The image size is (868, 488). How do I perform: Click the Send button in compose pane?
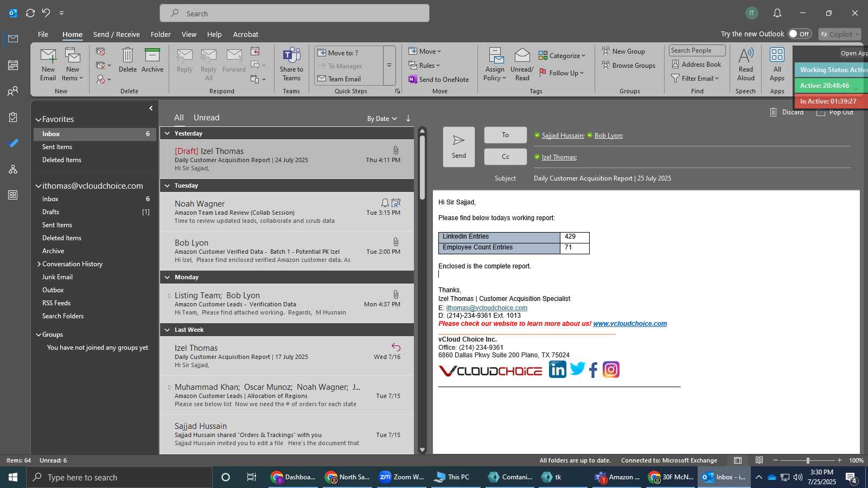[x=459, y=147]
